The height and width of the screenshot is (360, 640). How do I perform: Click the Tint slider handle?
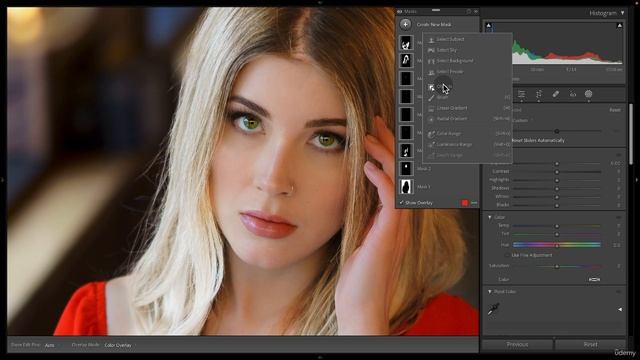pos(557,234)
